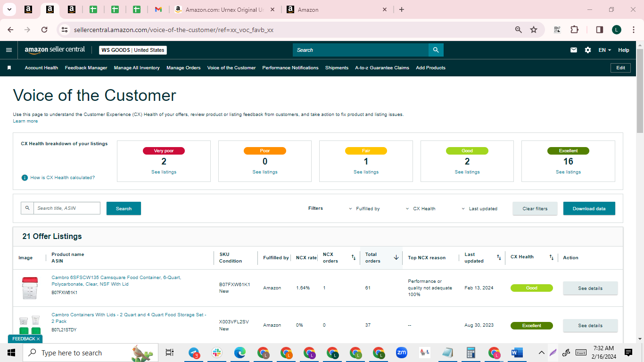The image size is (644, 362).
Task: Sort the table by NCX orders
Action: [x=354, y=257]
